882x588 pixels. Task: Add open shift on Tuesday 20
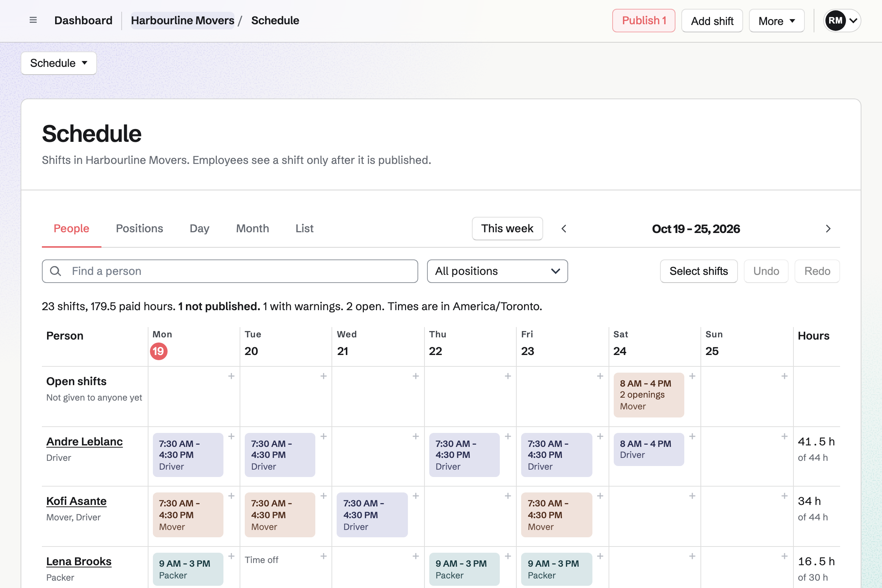(x=323, y=376)
